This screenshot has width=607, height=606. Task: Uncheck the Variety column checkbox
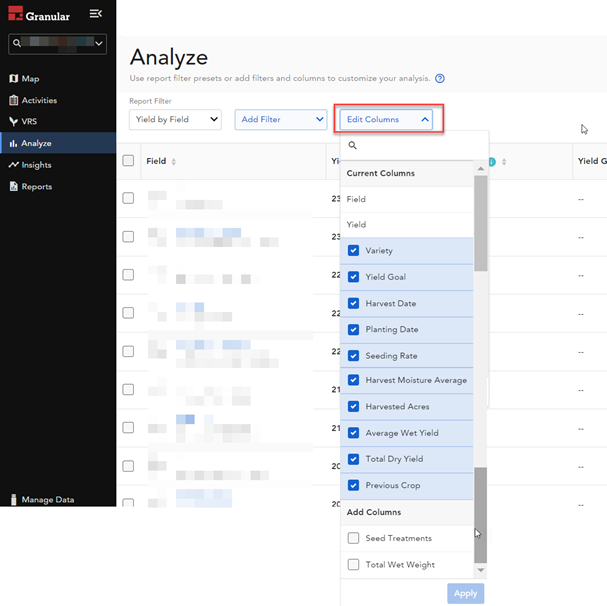pos(353,251)
